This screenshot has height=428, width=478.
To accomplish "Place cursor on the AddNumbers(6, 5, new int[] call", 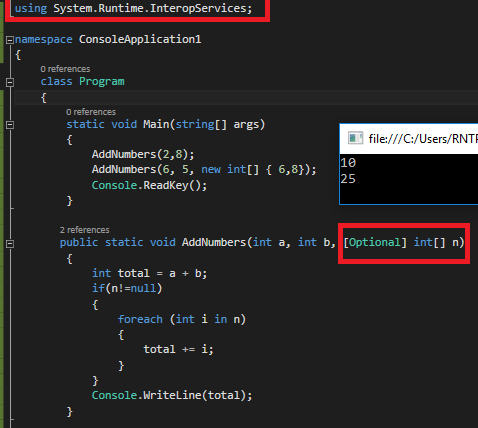I will click(204, 169).
